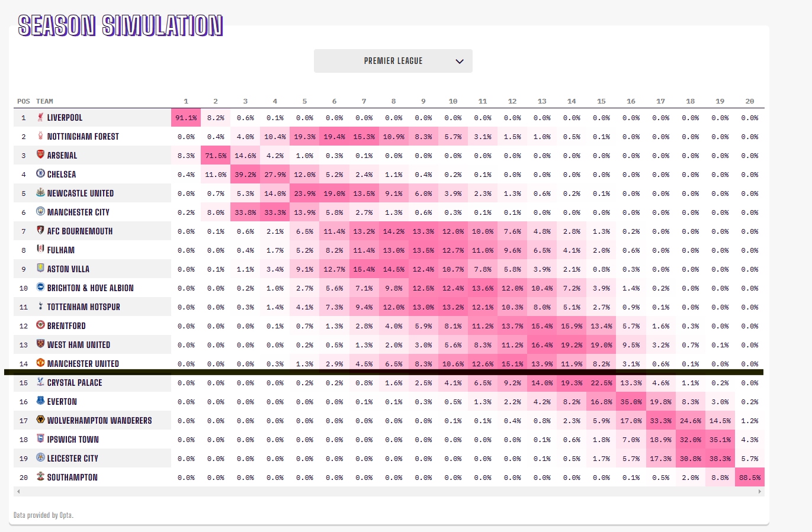Select the Nottingham Forest team name
The image size is (812, 532).
(x=83, y=137)
